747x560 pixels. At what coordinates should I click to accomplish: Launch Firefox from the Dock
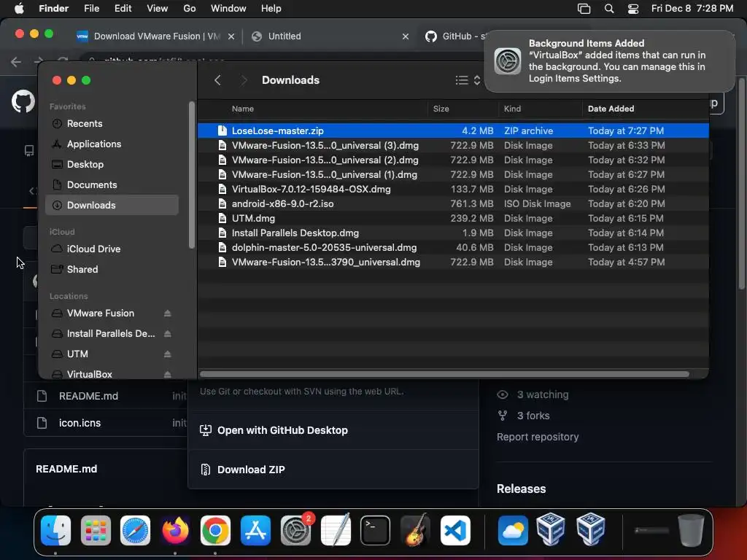[x=175, y=530]
